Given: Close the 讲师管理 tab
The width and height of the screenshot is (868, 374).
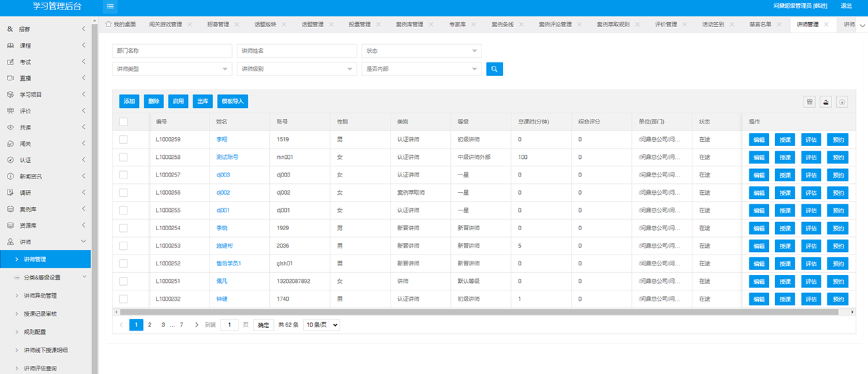Looking at the screenshot, I should pos(826,24).
